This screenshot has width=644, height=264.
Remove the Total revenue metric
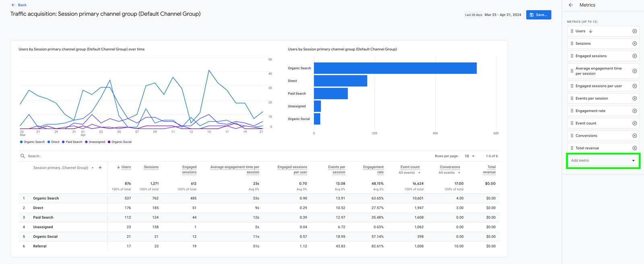point(634,148)
